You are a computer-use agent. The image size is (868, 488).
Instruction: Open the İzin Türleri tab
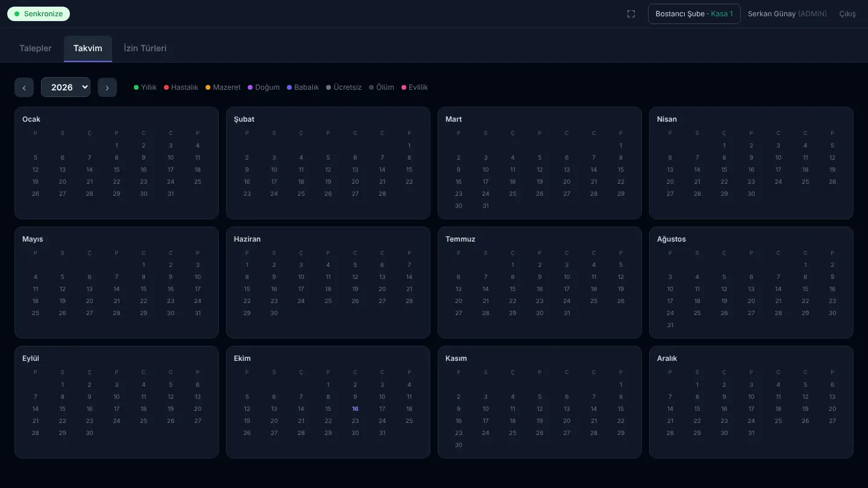pos(145,48)
